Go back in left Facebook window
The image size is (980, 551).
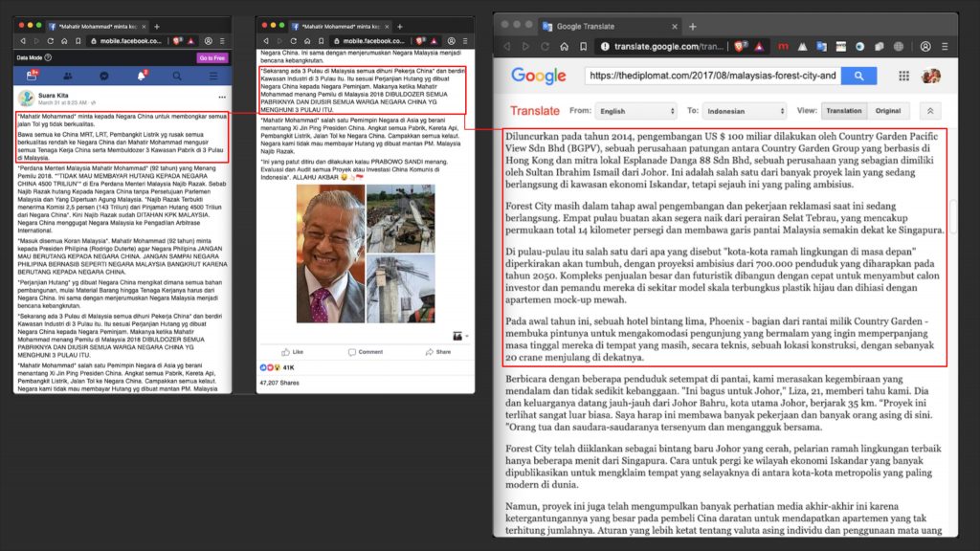point(23,41)
